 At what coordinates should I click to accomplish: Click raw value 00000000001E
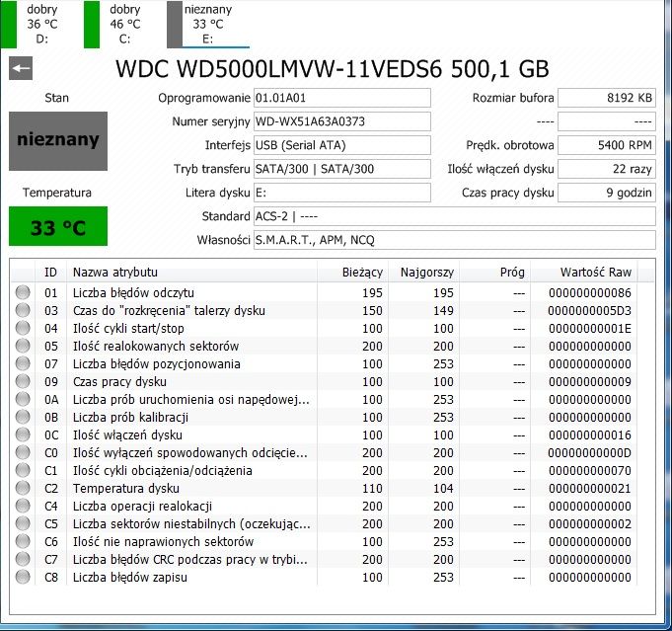coord(589,329)
